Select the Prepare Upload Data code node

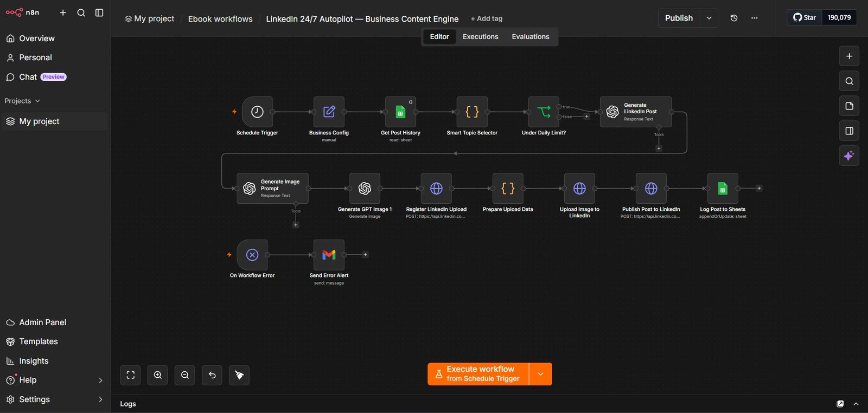tap(508, 189)
